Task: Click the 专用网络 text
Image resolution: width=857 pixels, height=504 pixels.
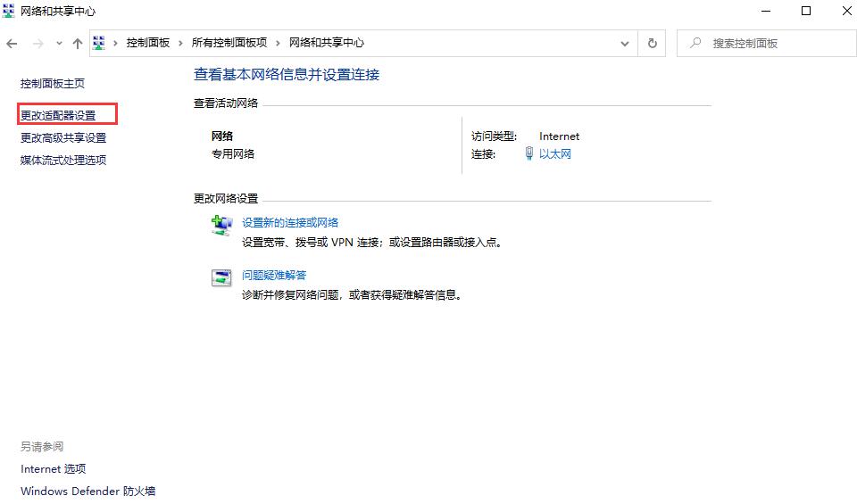Action: [233, 154]
